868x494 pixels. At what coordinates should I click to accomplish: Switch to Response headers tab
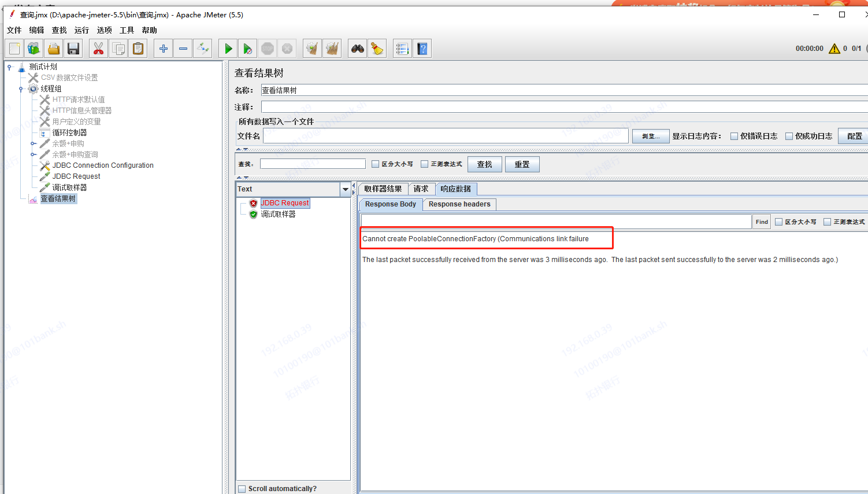coord(459,204)
